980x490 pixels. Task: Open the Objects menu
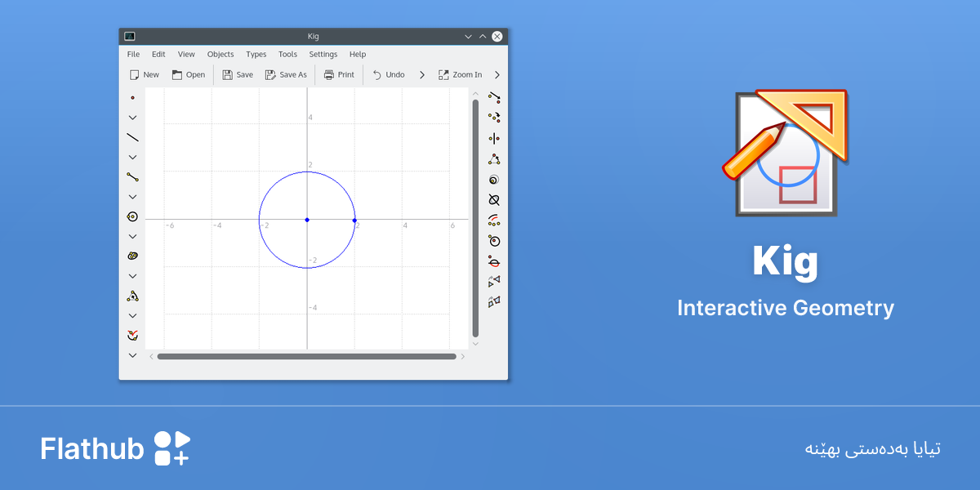220,54
